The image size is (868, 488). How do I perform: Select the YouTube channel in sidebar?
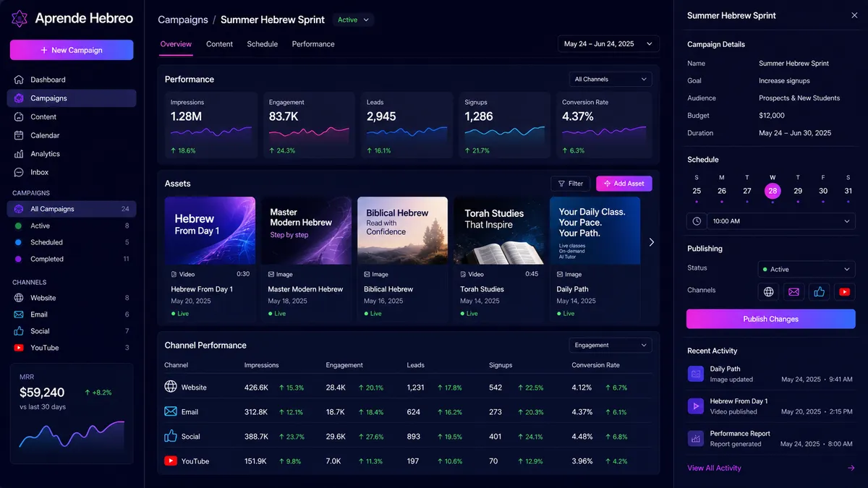pyautogui.click(x=72, y=348)
